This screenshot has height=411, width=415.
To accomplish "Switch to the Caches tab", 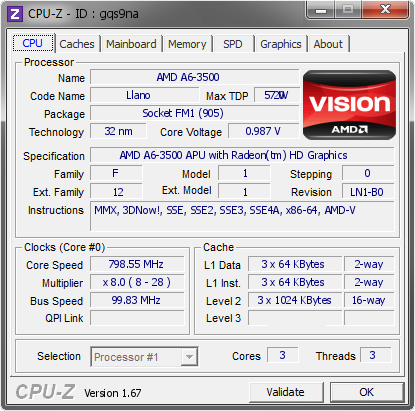I will tap(77, 44).
